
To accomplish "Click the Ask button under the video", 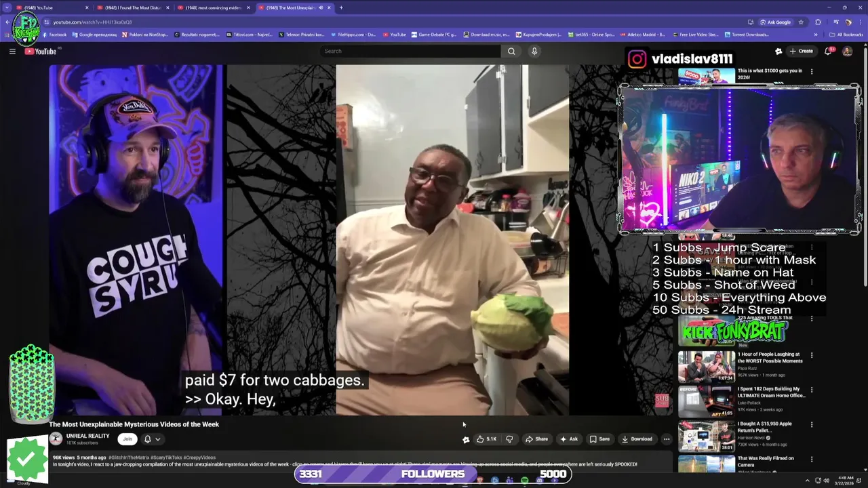I will (568, 439).
